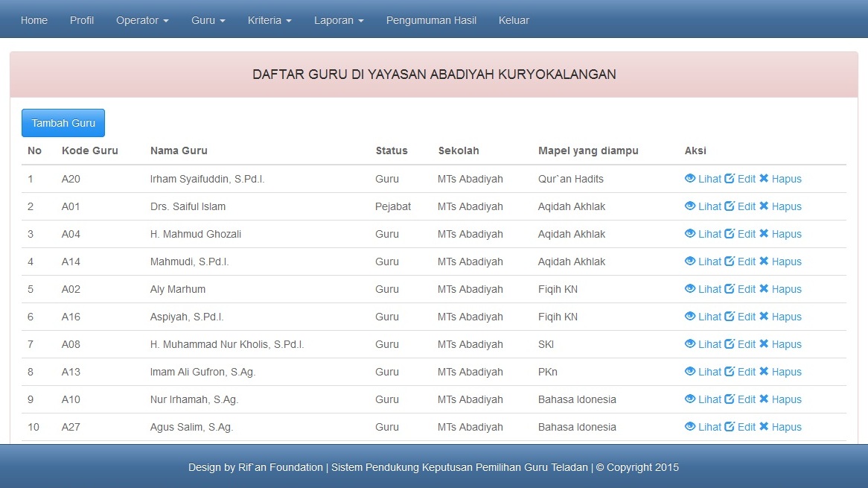This screenshot has width=868, height=488.
Task: Expand the Guru dropdown in the navbar
Action: click(207, 20)
